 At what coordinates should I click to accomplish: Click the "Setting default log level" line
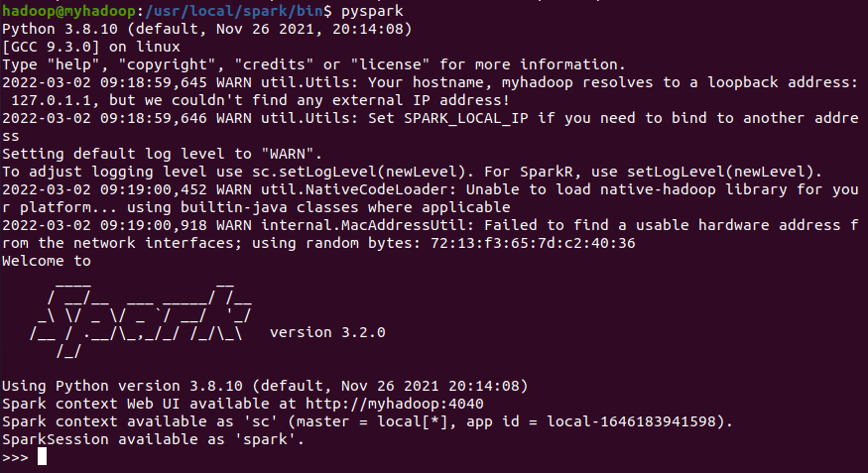coord(162,154)
